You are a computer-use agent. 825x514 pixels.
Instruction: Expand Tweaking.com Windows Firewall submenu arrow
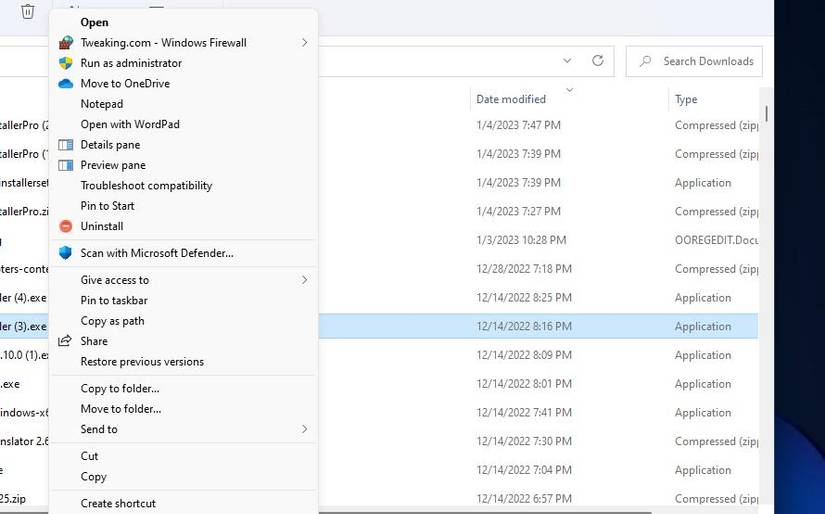pos(305,43)
